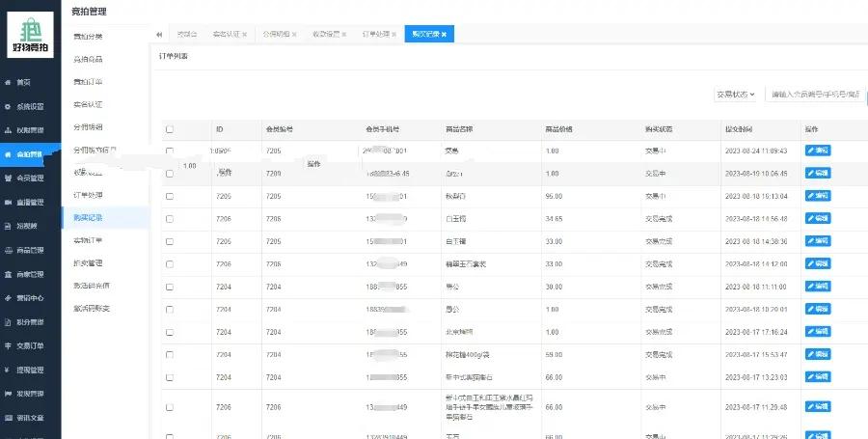Click Edit for the 2023-08-17 15:53:47 row
The height and width of the screenshot is (439, 868).
tap(818, 355)
